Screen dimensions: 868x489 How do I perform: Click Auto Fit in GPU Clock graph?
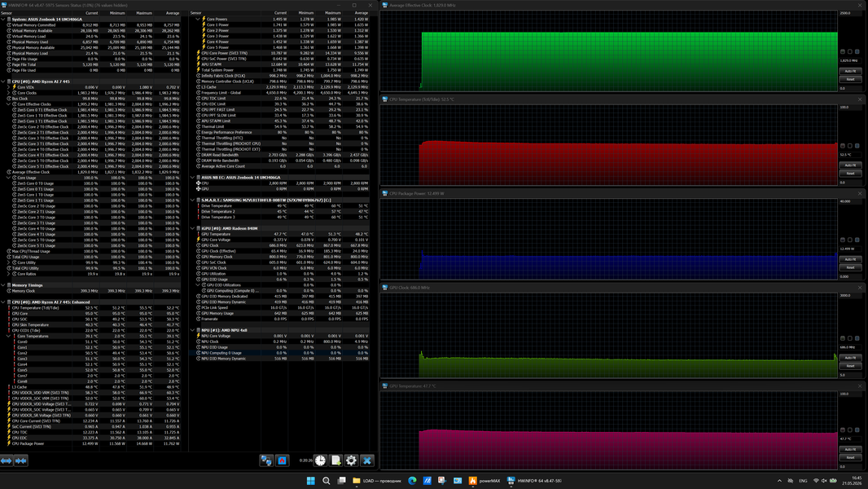(x=850, y=358)
